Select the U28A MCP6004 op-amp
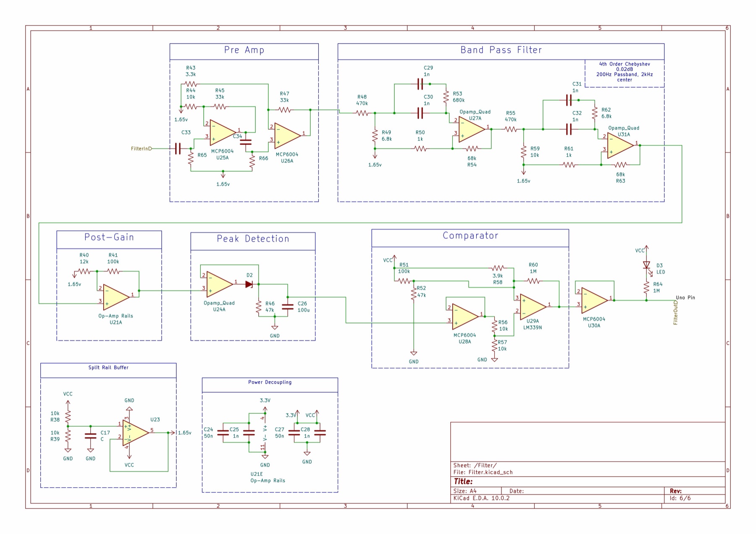This screenshot has width=756, height=534. click(465, 317)
